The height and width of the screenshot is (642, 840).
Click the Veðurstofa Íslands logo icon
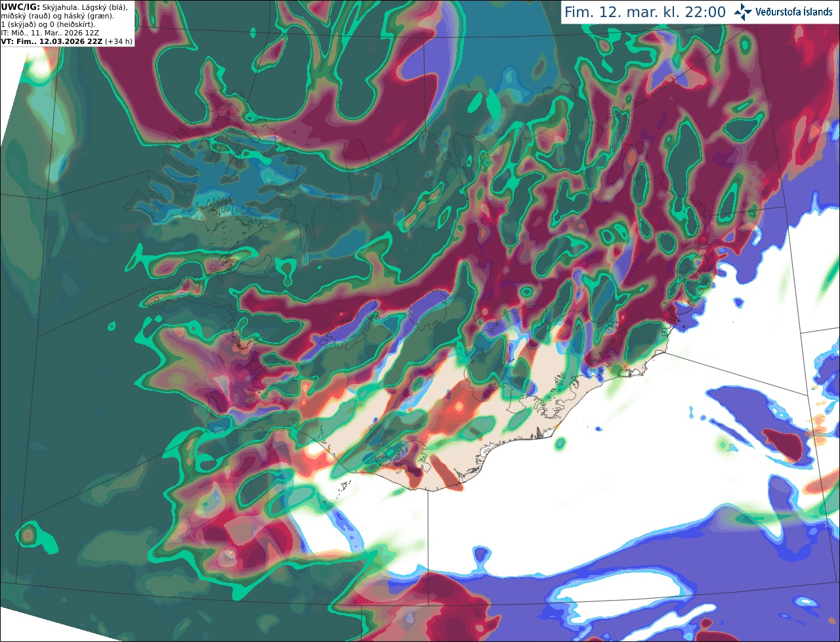pos(743,12)
